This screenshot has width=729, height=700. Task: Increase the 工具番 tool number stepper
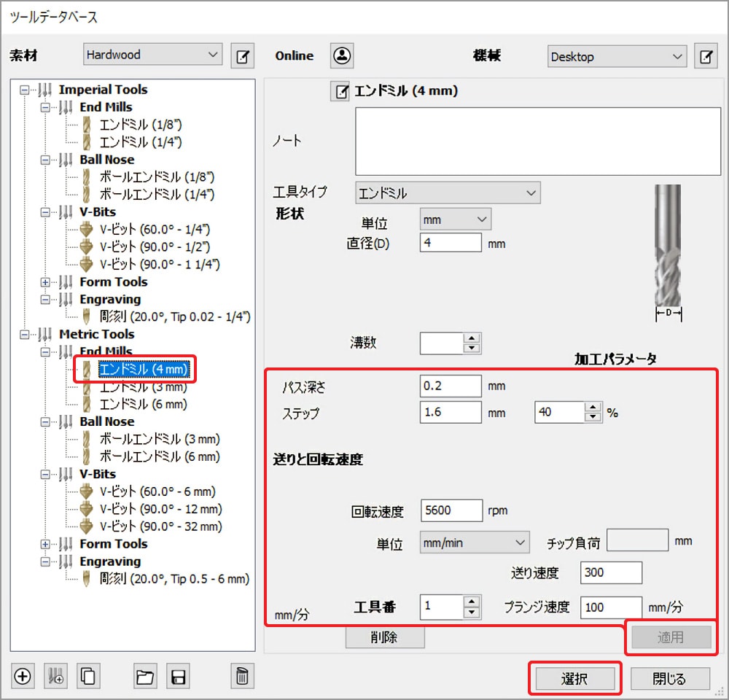[472, 602]
